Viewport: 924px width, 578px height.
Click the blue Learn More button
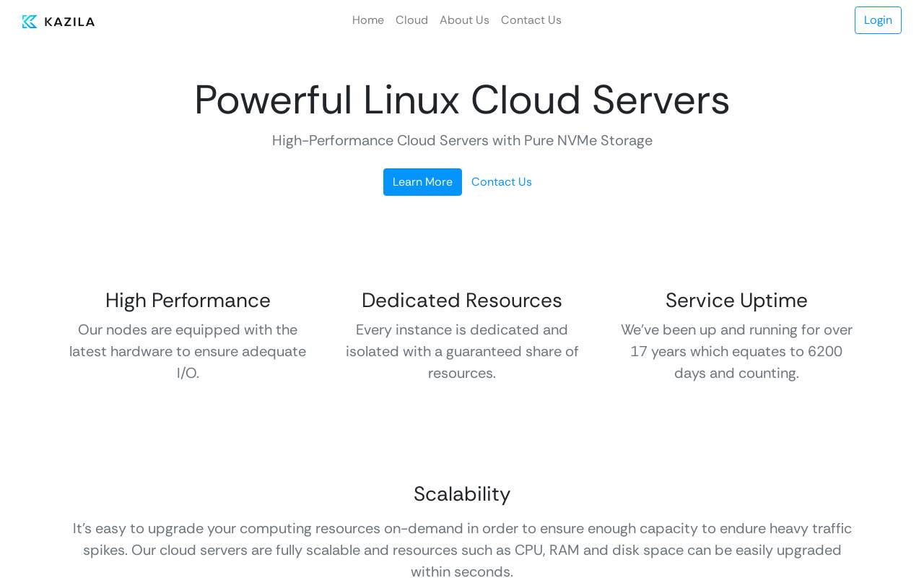[422, 182]
